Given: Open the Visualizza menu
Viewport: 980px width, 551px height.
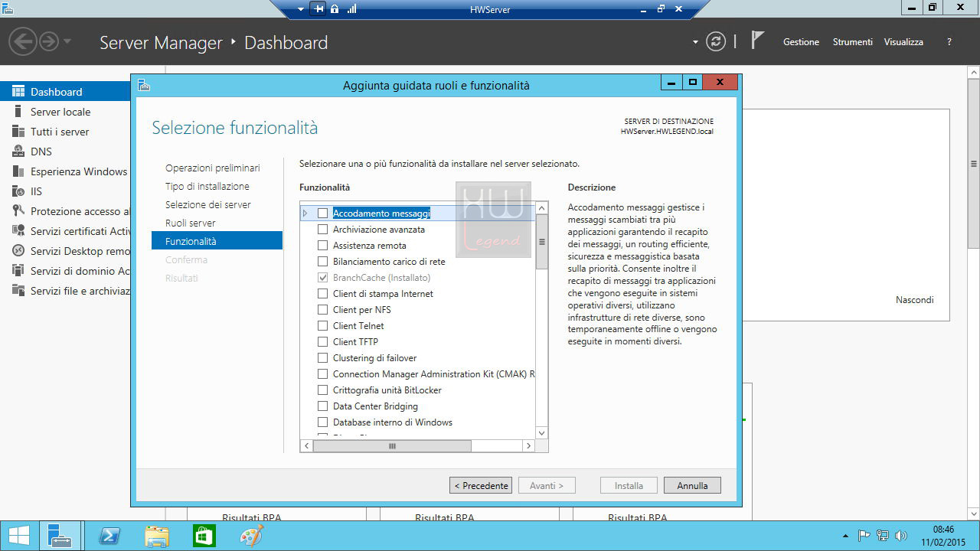Looking at the screenshot, I should pyautogui.click(x=903, y=42).
